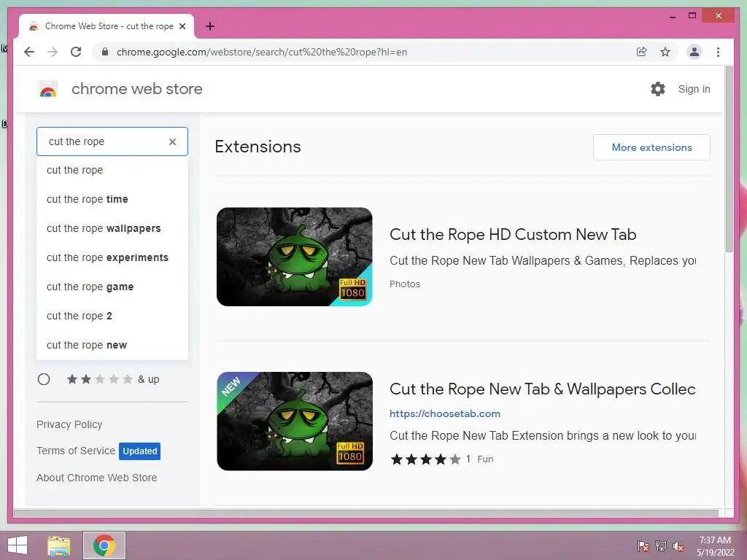
Task: Choose the 'cut the rope new' suggestion
Action: (112, 345)
